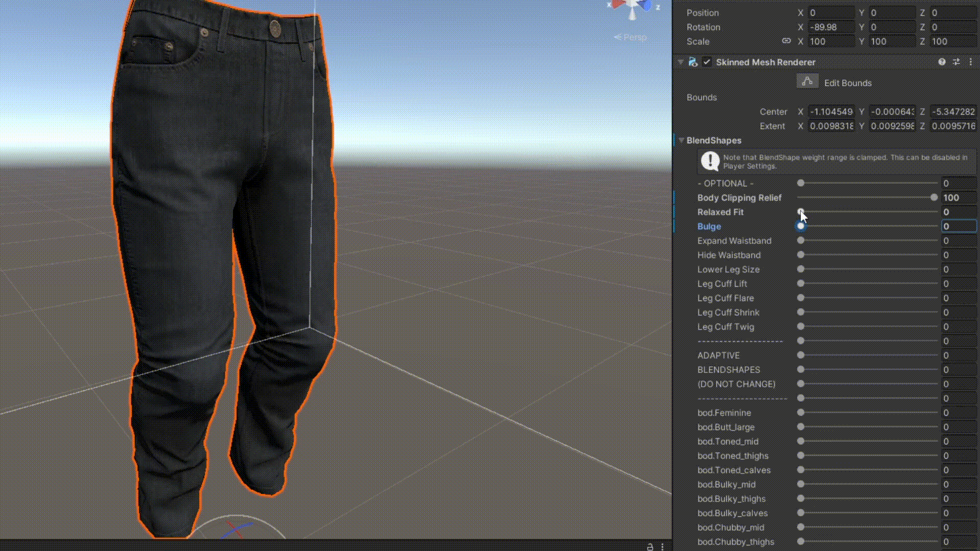Viewport: 980px width, 551px height.
Task: Open Skinned Mesh Renderer help reference
Action: click(942, 62)
